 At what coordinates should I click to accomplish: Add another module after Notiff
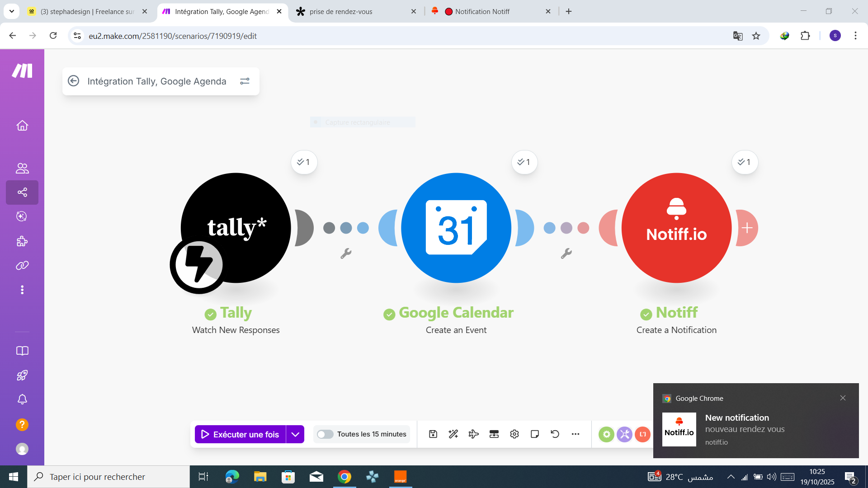tap(747, 228)
